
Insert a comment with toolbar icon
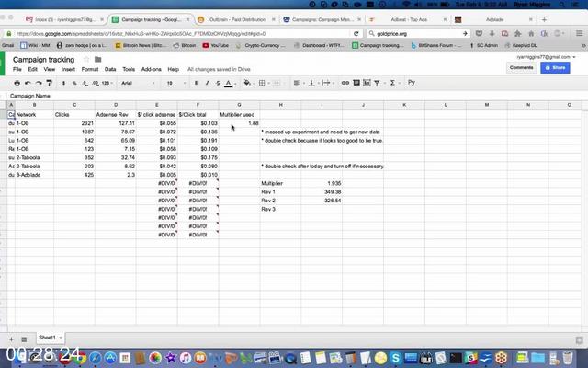pos(356,83)
